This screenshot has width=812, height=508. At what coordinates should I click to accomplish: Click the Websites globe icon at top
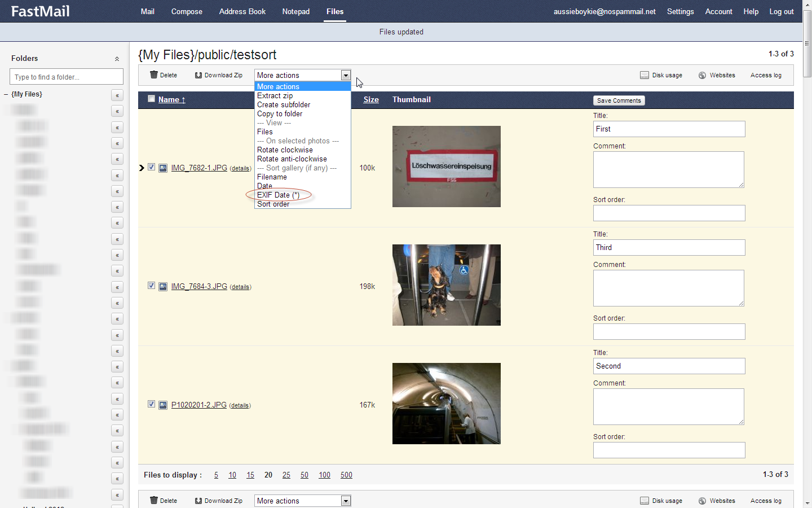click(702, 75)
